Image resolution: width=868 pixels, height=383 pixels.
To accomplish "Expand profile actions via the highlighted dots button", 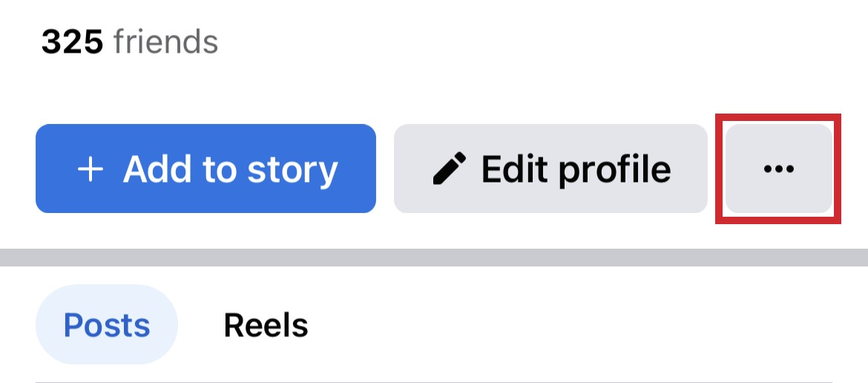I will tap(778, 169).
